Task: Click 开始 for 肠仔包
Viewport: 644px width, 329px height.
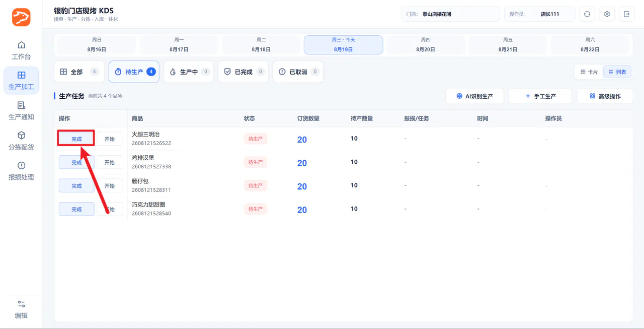Action: tap(109, 186)
